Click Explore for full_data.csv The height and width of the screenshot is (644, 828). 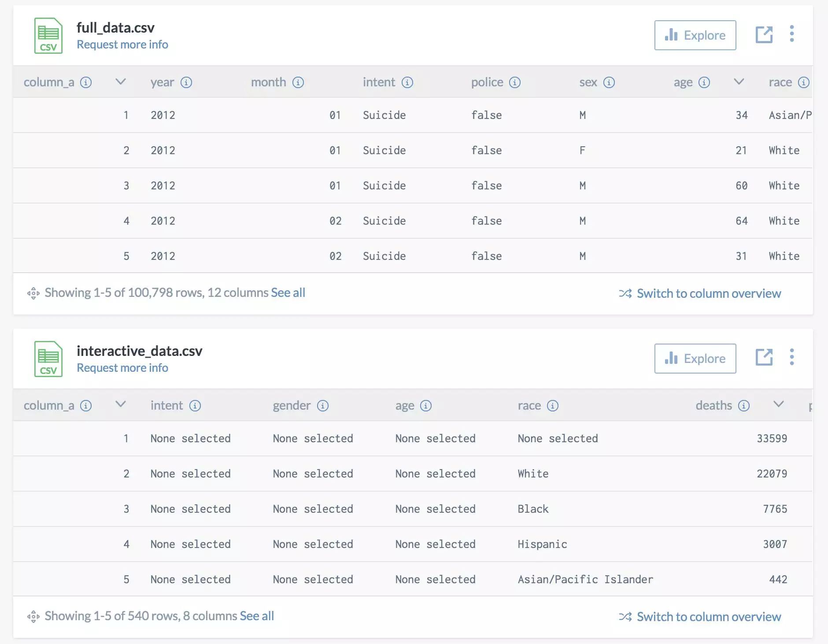(x=695, y=35)
